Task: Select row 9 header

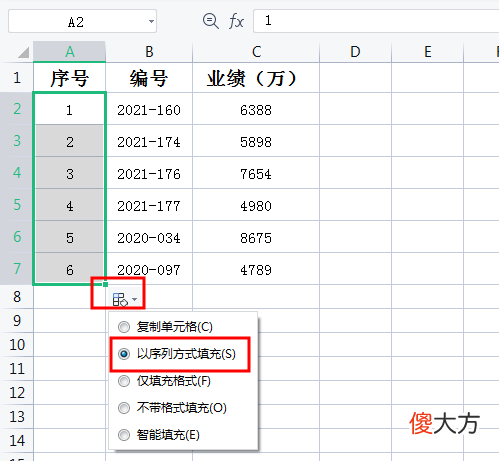Action: coord(17,321)
